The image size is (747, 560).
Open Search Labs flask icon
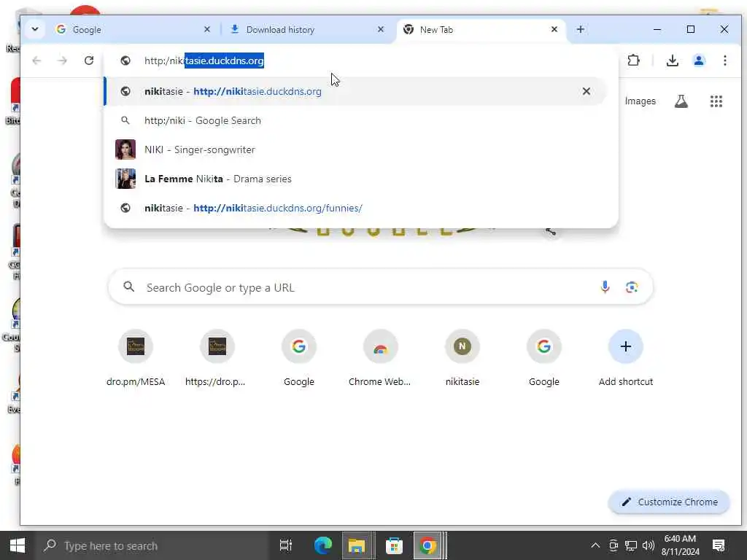tap(681, 101)
